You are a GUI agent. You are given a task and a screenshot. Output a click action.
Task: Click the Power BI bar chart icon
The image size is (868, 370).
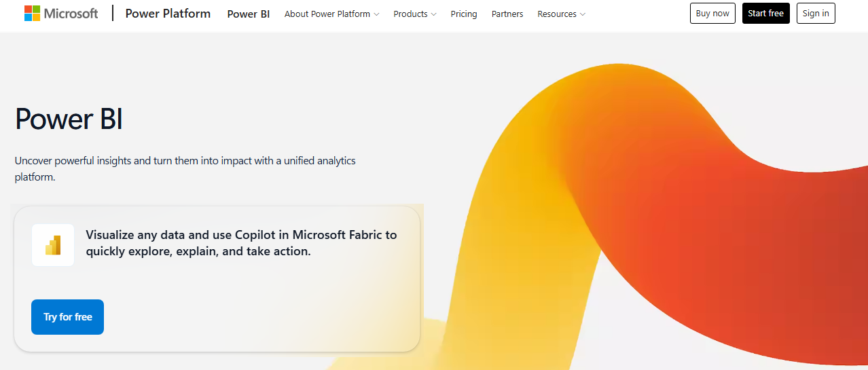53,245
